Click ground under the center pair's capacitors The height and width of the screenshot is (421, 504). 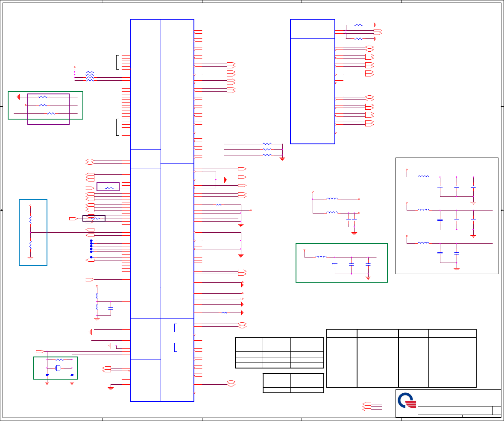pos(354,234)
